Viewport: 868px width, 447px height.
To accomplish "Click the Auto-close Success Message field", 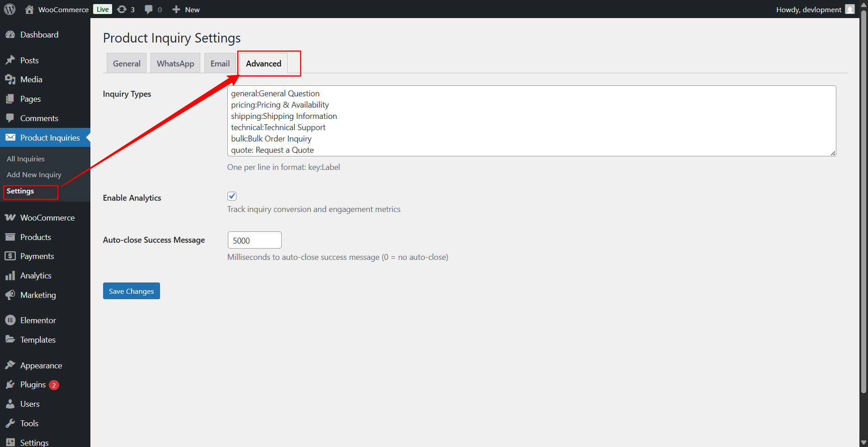I will coord(255,240).
